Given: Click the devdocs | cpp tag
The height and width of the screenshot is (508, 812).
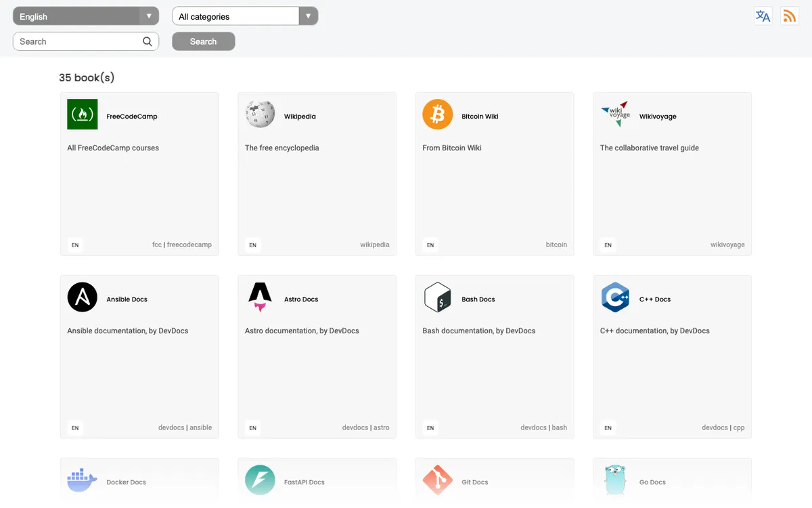Looking at the screenshot, I should tap(723, 427).
